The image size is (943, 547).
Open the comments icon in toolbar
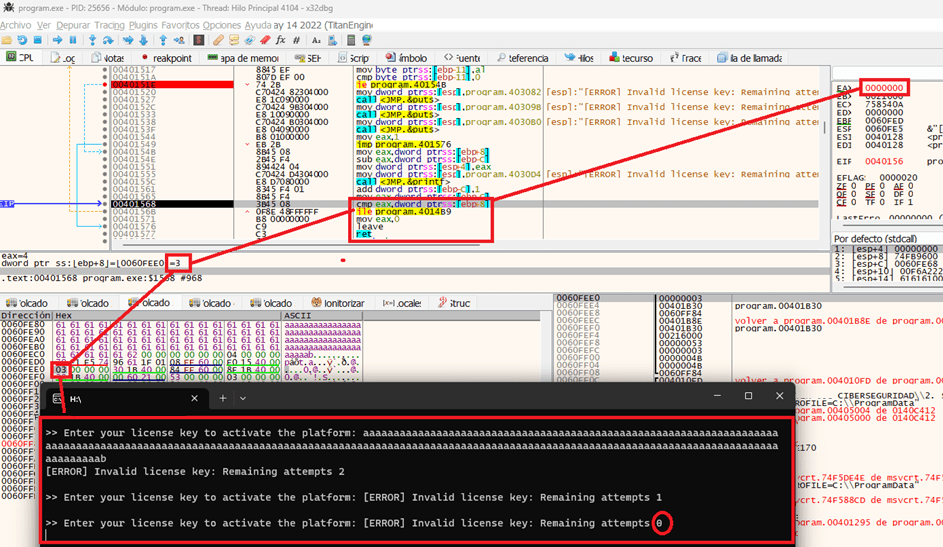pos(234,40)
